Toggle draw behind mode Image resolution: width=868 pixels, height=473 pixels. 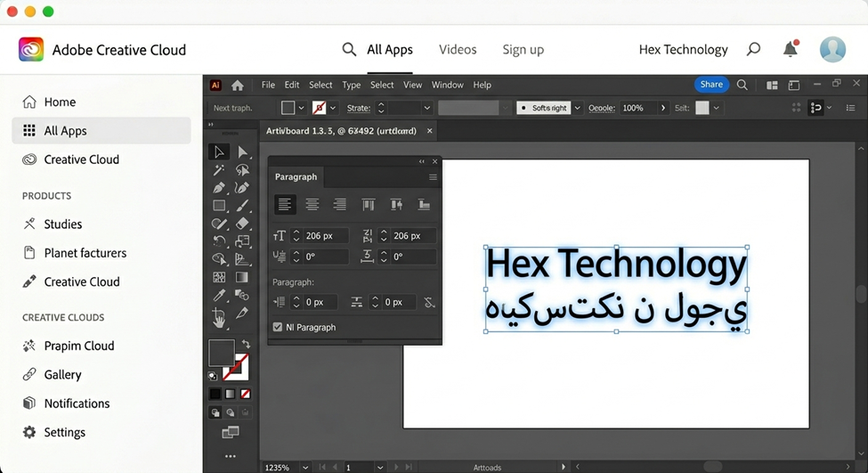231,412
